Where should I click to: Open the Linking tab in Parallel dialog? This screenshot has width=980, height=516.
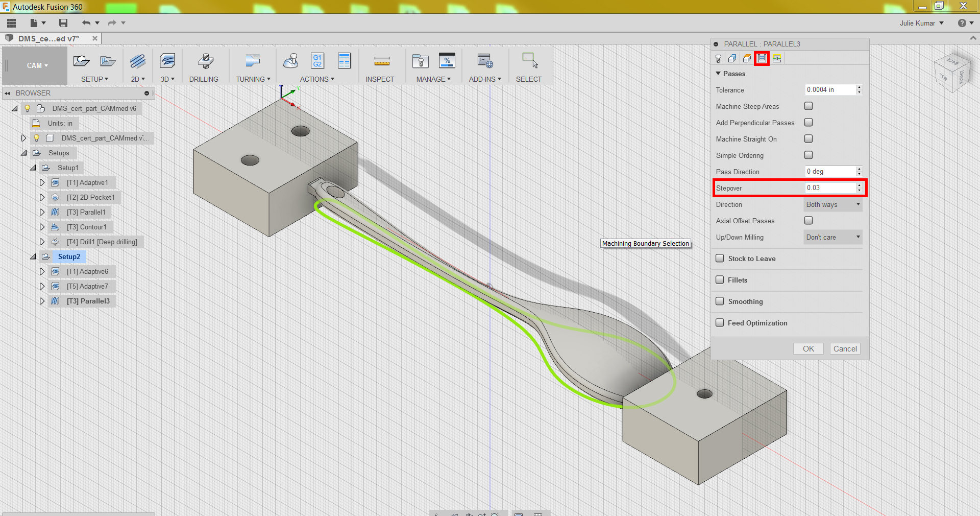tap(777, 59)
